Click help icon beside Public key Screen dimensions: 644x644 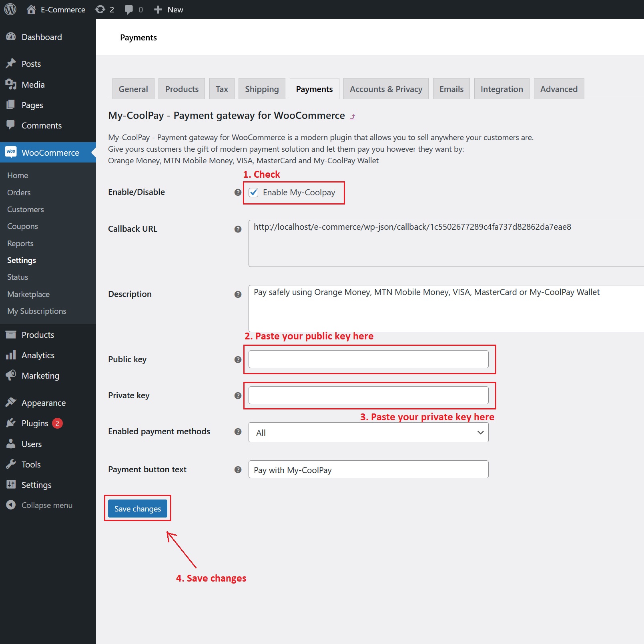pos(238,359)
